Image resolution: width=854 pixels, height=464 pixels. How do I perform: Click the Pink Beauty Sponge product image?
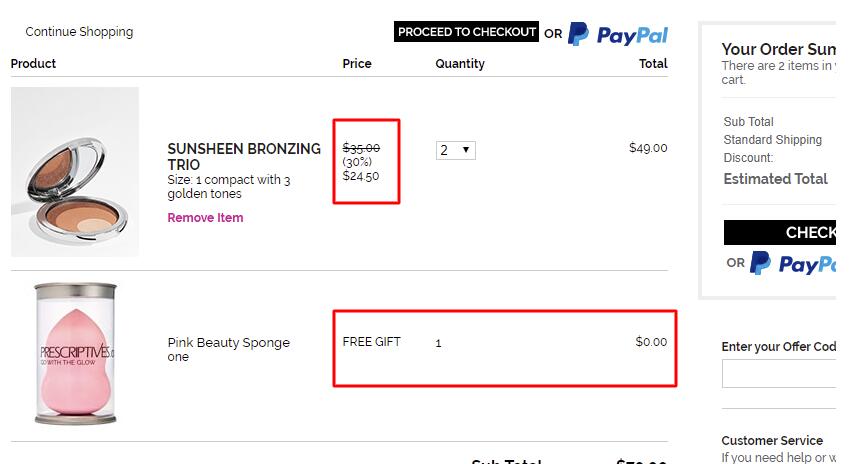click(x=75, y=353)
